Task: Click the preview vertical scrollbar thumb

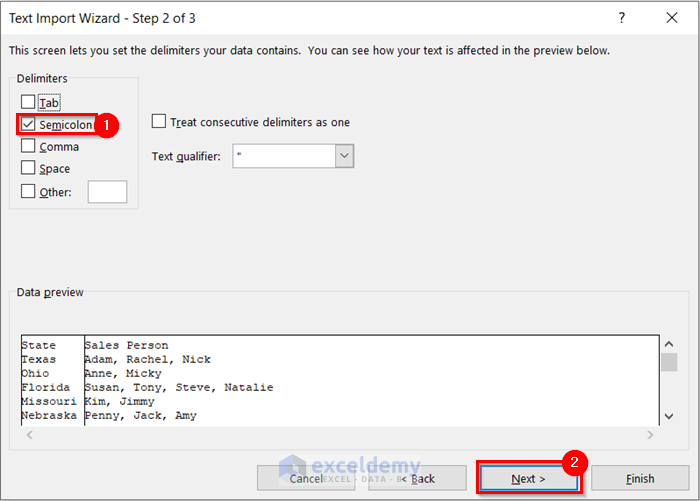Action: point(669,362)
